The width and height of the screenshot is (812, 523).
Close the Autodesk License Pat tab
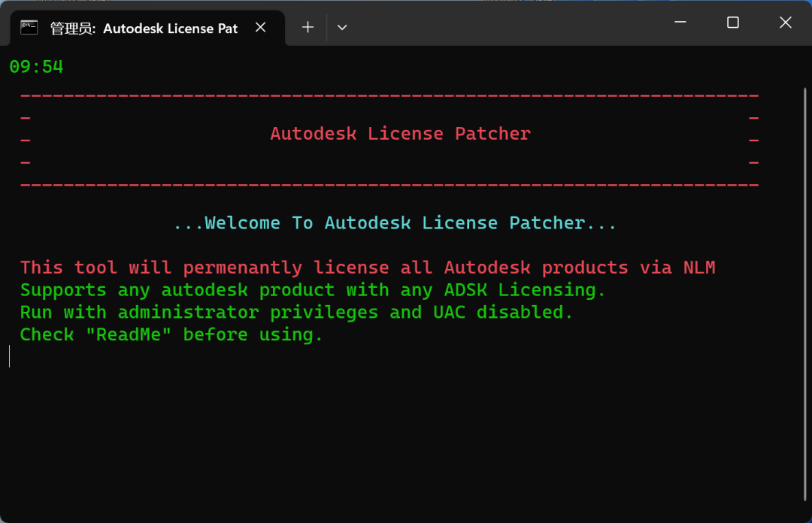pyautogui.click(x=260, y=27)
